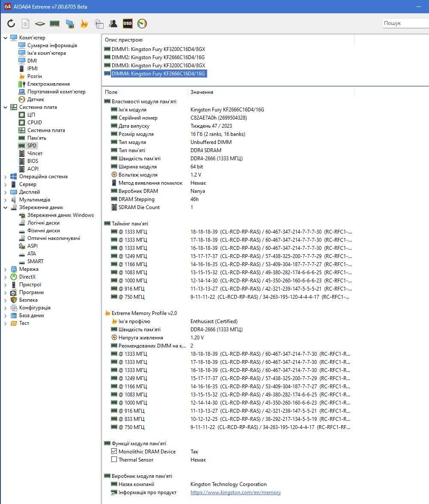Open the OSD panel icon
Image resolution: width=429 pixels, height=504 pixels.
[x=128, y=24]
